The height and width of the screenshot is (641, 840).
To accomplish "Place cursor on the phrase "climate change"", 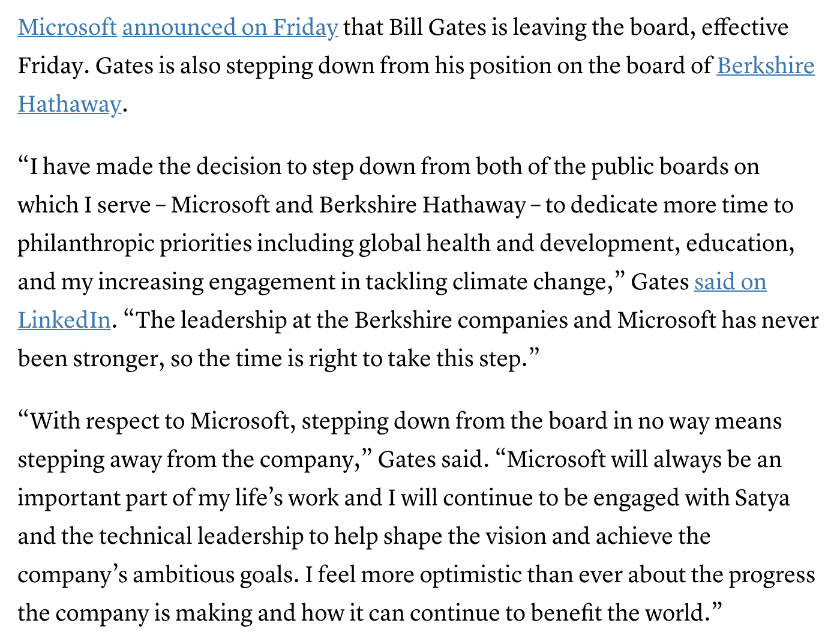I will [x=531, y=282].
